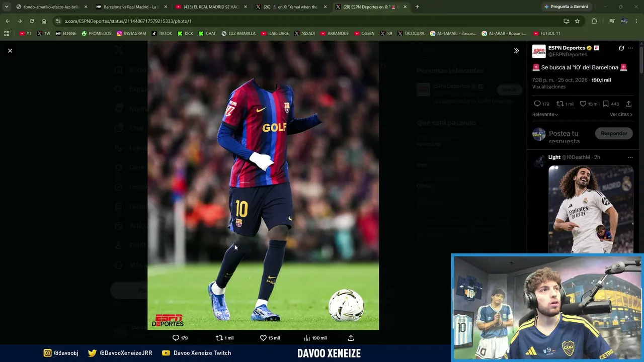The width and height of the screenshot is (644, 362).
Task: Open LUZ AMARILLA bookmark
Action: [x=238, y=34]
